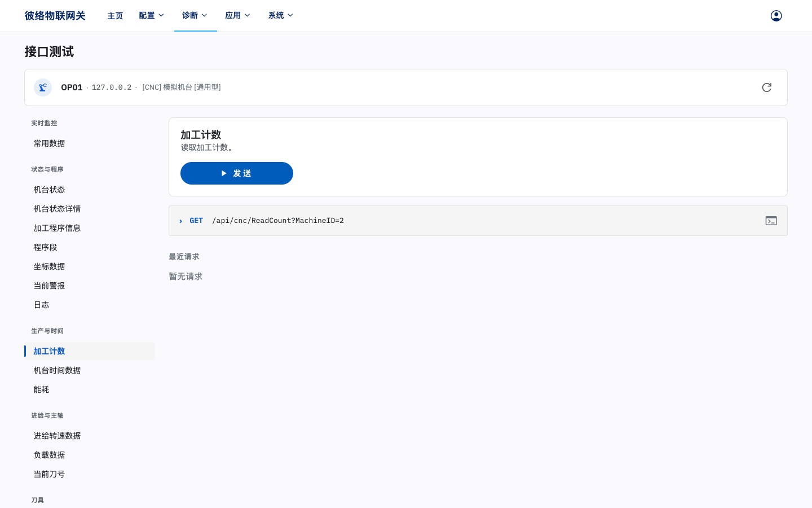Open the user account icon
This screenshot has width=812, height=508.
(776, 16)
